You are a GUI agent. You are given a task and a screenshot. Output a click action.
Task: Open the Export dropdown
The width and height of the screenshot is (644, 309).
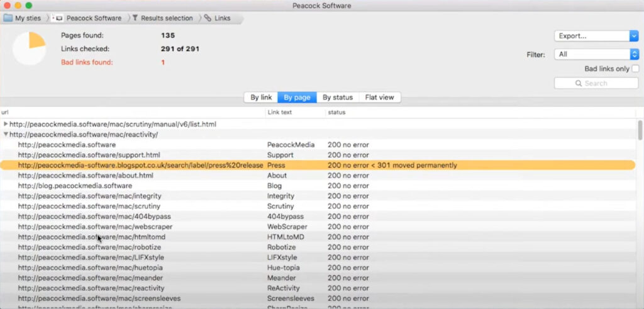pyautogui.click(x=596, y=36)
